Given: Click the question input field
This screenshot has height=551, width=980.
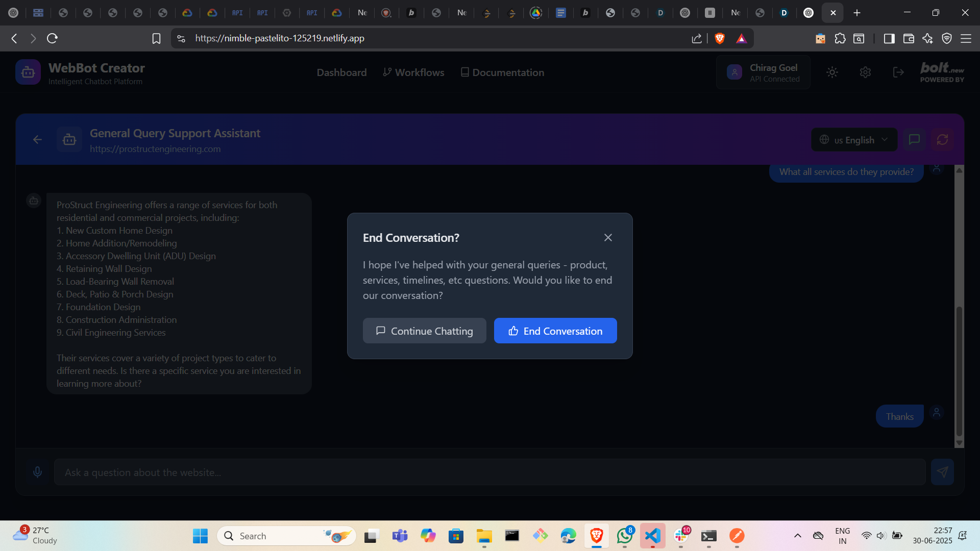Looking at the screenshot, I should 489,472.
